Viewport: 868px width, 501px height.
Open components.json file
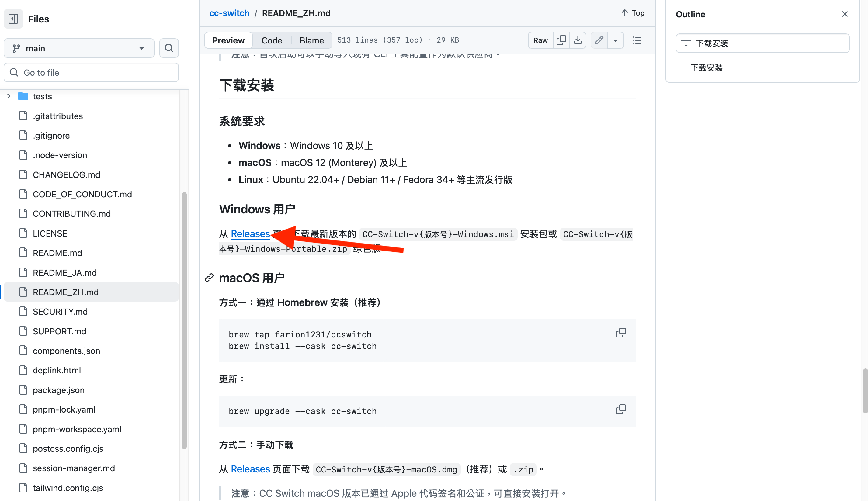tap(66, 351)
